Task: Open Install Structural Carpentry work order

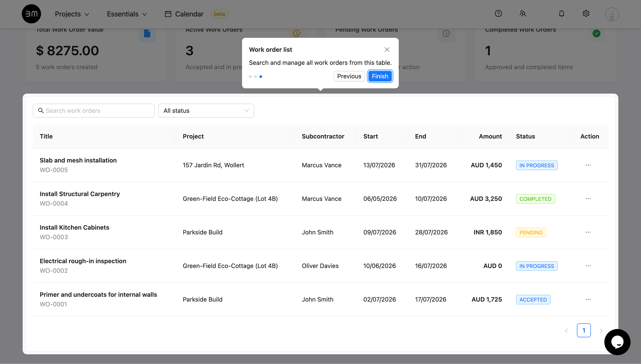Action: [80, 194]
